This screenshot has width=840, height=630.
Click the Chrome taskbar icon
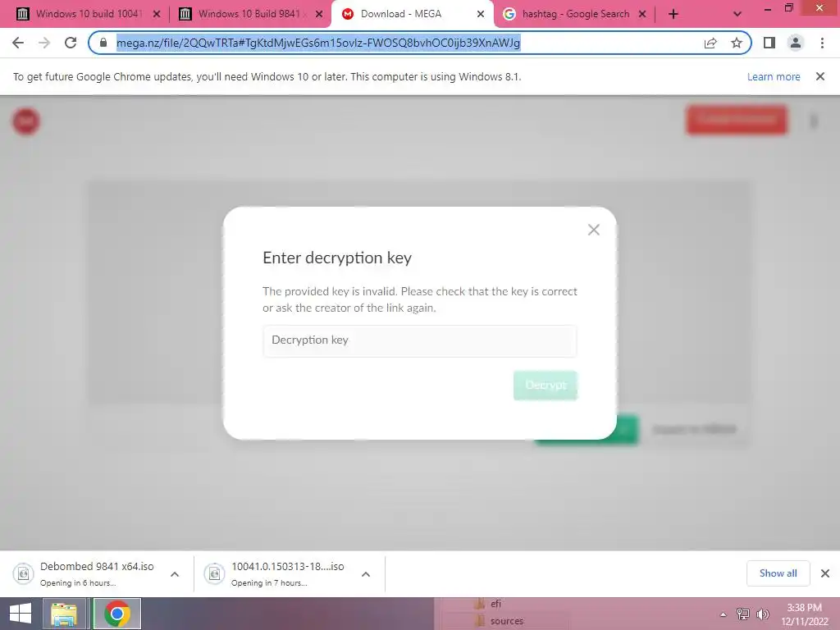117,614
